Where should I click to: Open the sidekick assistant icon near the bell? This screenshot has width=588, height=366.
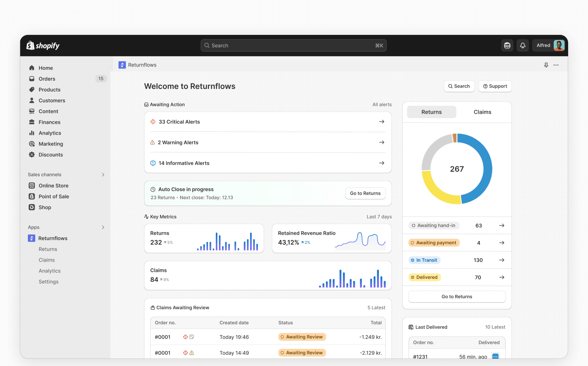(507, 45)
